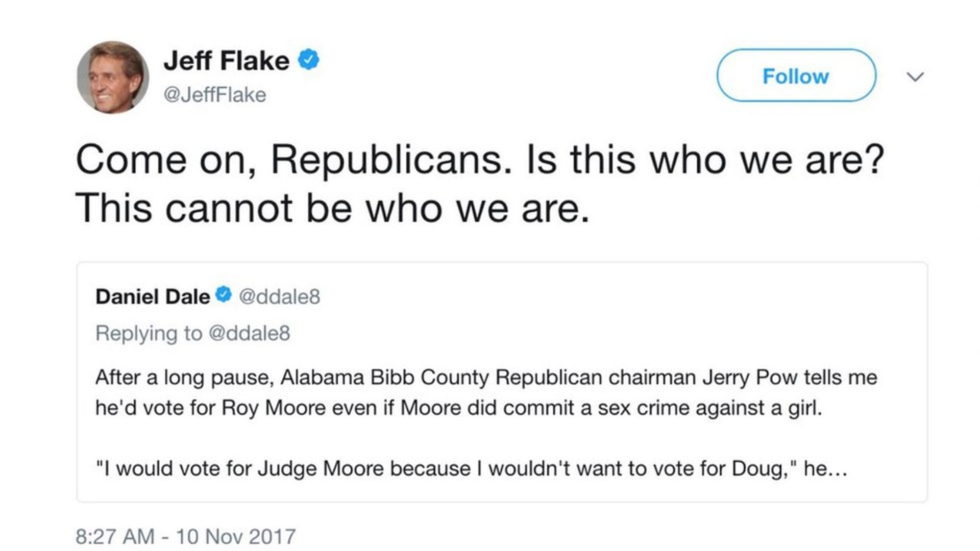
Task: Click the Follow button
Action: (x=796, y=76)
